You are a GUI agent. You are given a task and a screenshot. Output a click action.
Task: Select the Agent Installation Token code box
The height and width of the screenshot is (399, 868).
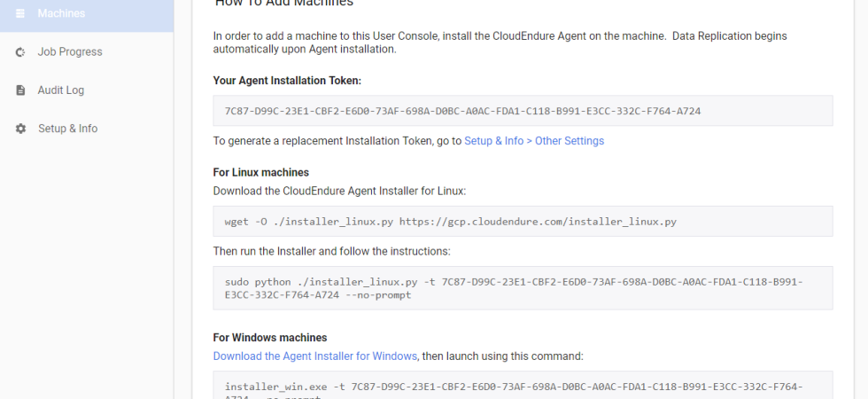[523, 111]
